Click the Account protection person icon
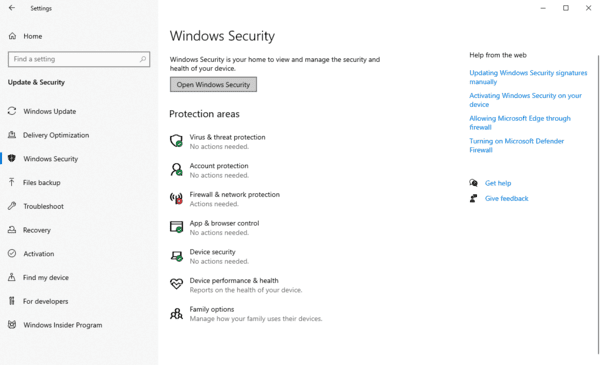This screenshot has height=365, width=600. (x=176, y=169)
